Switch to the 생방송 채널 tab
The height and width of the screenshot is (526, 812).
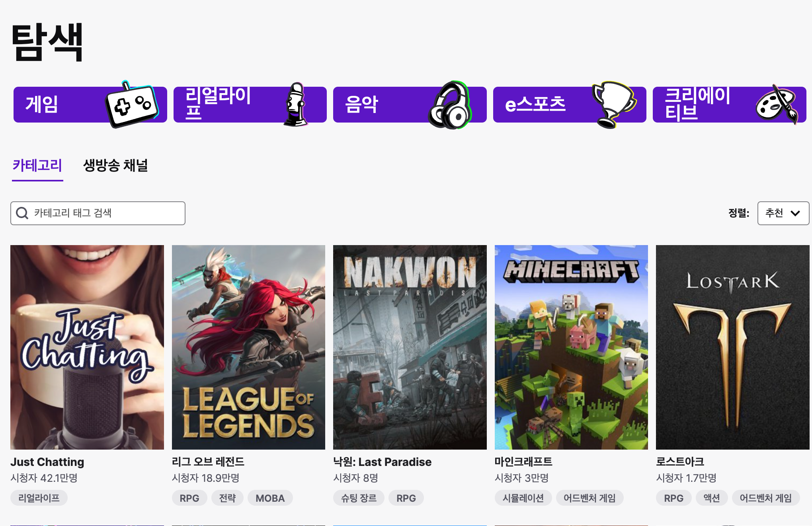pyautogui.click(x=115, y=166)
